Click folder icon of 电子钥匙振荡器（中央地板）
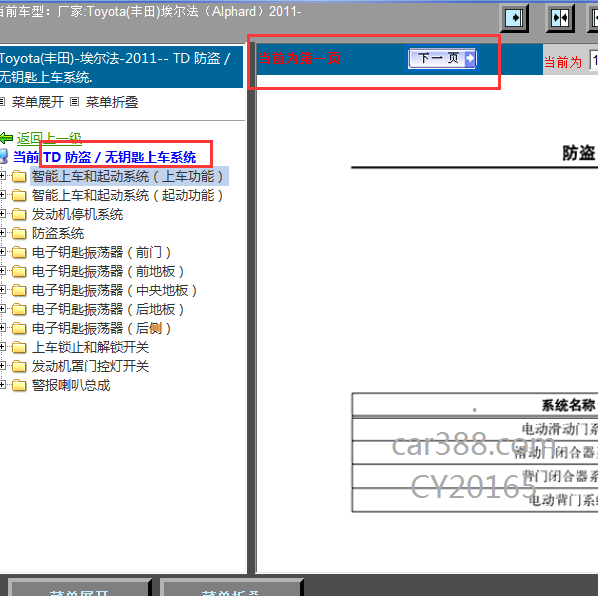The height and width of the screenshot is (596, 598). (19, 291)
